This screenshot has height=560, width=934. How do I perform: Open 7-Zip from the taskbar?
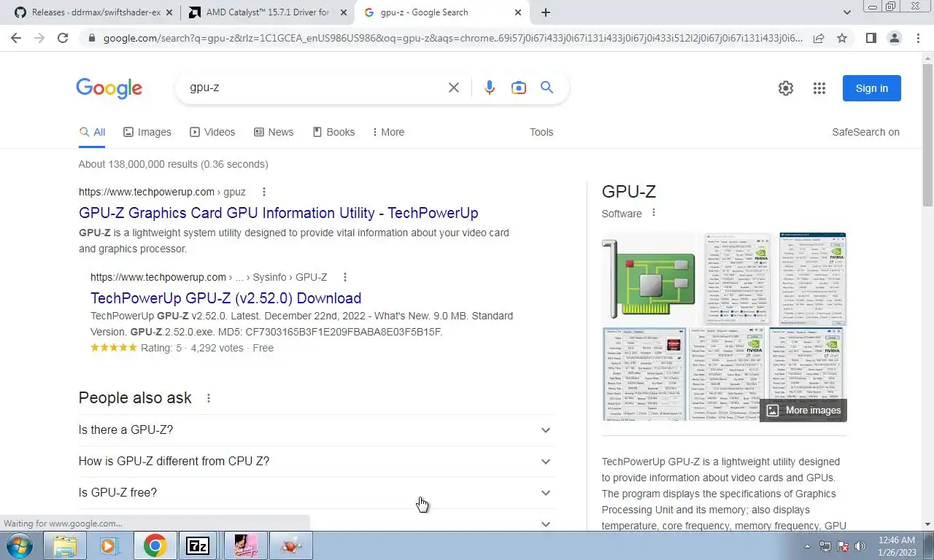click(198, 545)
